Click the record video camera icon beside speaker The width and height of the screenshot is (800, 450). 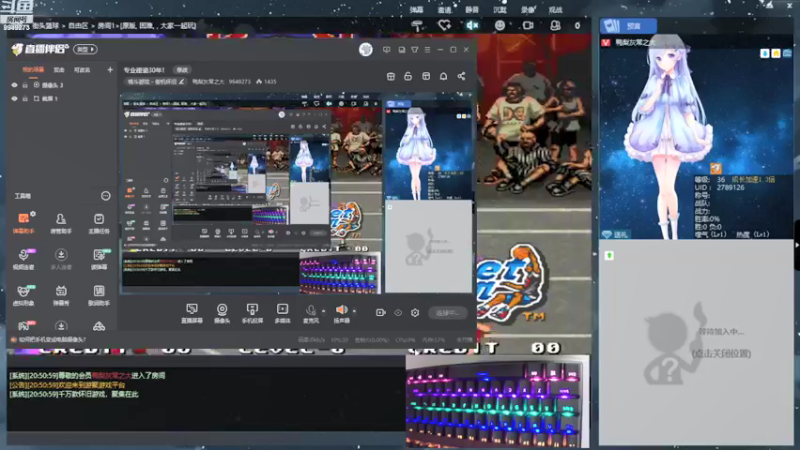pos(381,312)
